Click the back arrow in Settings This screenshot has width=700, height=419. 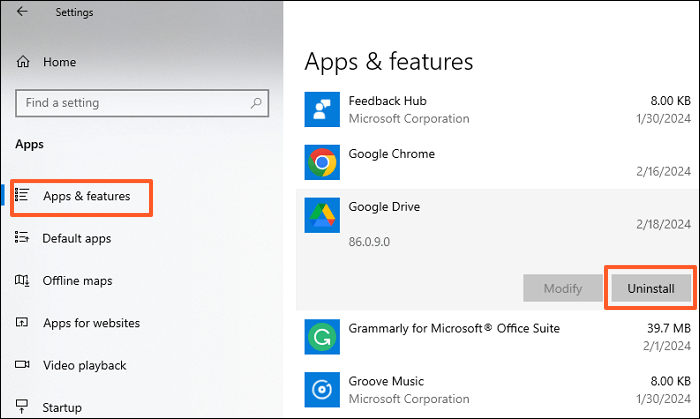(x=22, y=13)
